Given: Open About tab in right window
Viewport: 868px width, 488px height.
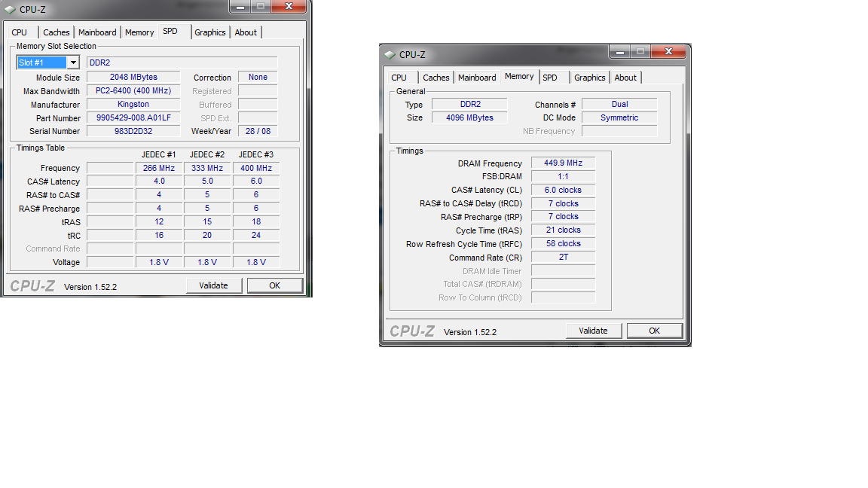Looking at the screenshot, I should pos(625,78).
